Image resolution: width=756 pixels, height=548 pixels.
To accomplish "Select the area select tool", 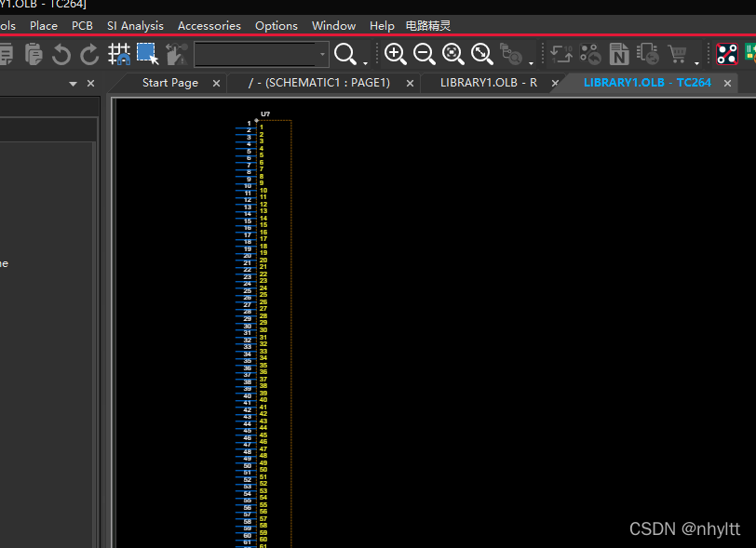I will coord(147,54).
